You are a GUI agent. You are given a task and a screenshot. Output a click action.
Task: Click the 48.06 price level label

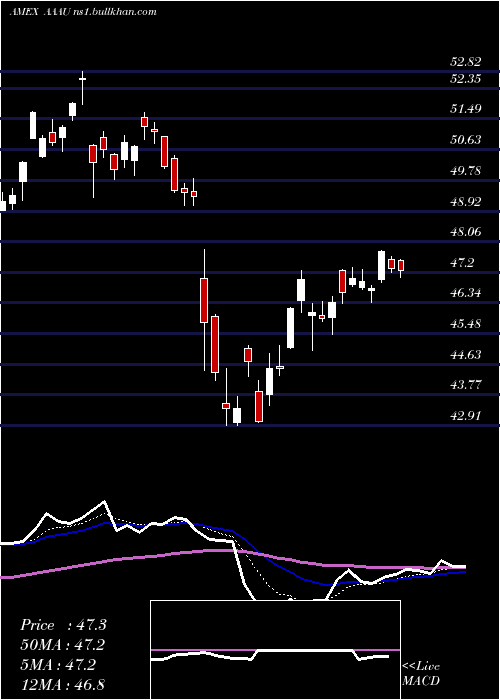pyautogui.click(x=465, y=232)
